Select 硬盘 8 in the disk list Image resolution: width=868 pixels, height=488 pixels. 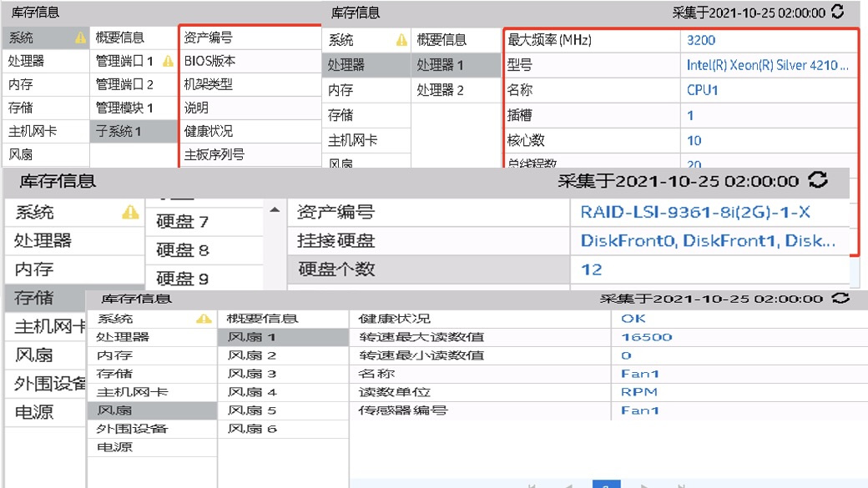tap(183, 250)
